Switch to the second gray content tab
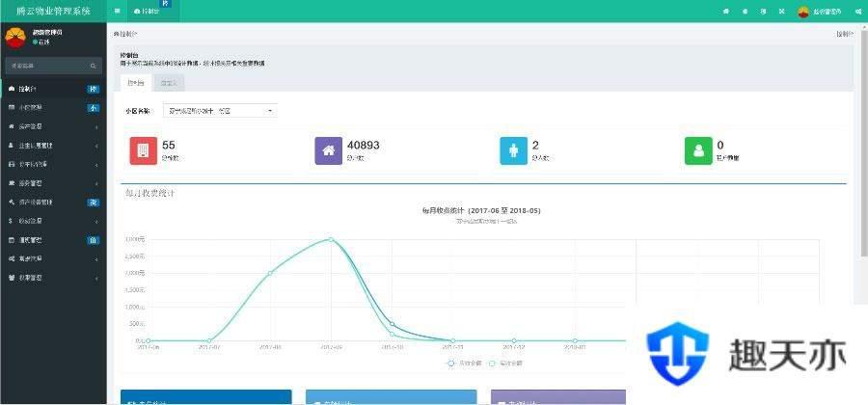The image size is (868, 405). [168, 83]
